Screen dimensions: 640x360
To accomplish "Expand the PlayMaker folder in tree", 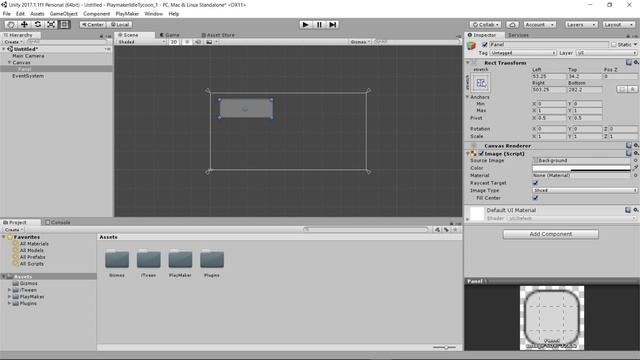I will pos(9,297).
